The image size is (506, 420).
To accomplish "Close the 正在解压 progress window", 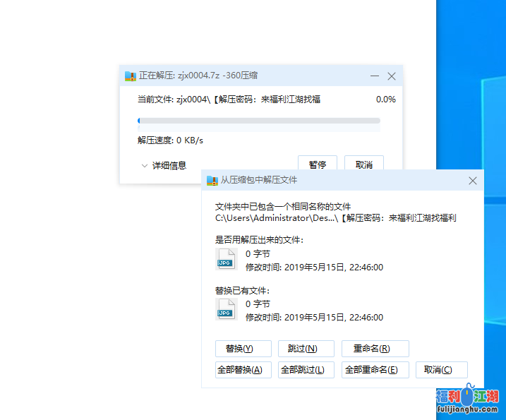I will coord(392,76).
